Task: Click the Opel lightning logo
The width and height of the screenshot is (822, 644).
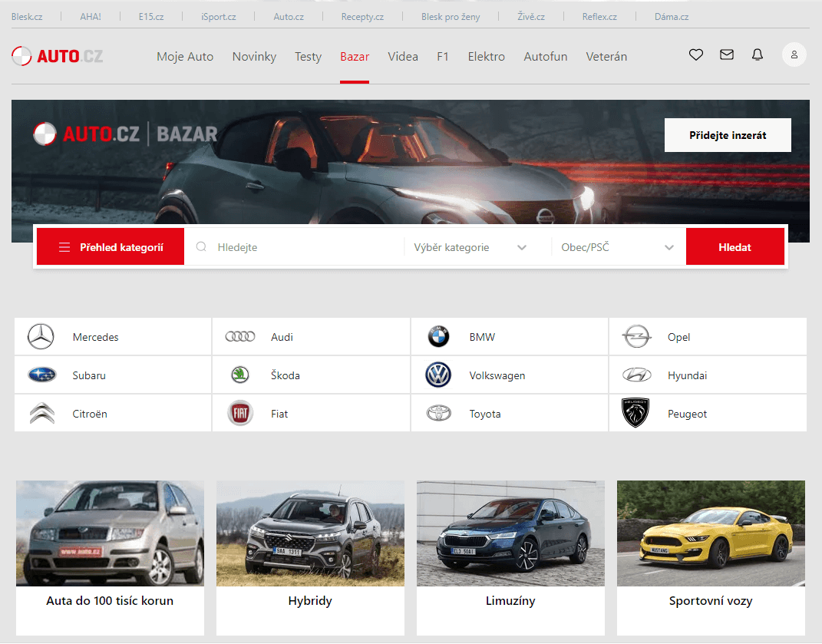Action: (x=636, y=337)
